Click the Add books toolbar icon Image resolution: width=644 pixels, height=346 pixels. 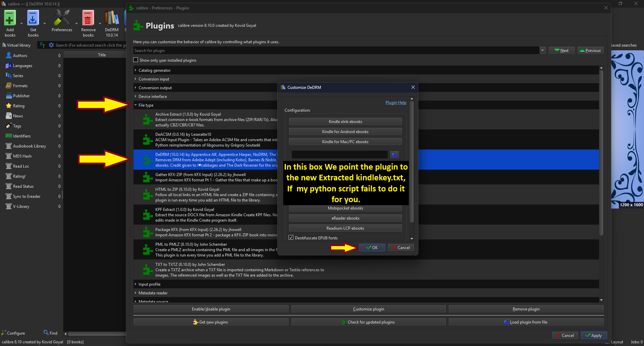[x=10, y=18]
